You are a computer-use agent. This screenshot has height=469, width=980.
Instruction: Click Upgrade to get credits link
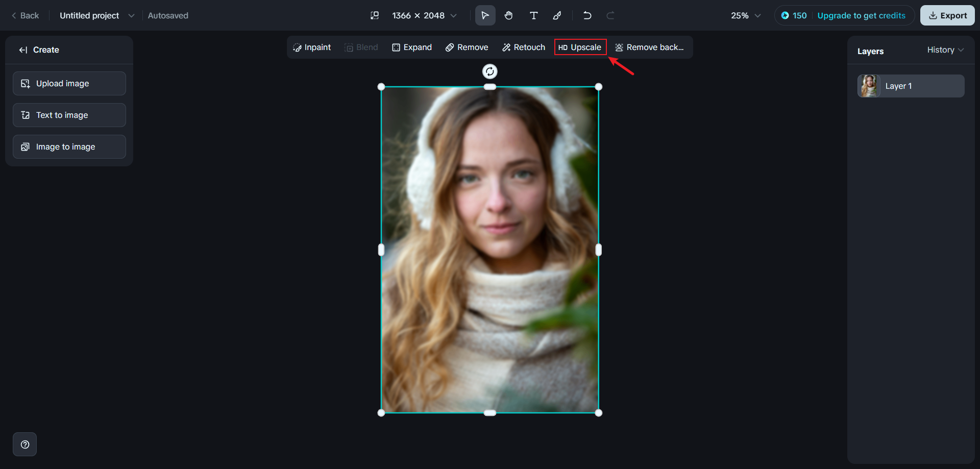tap(862, 15)
